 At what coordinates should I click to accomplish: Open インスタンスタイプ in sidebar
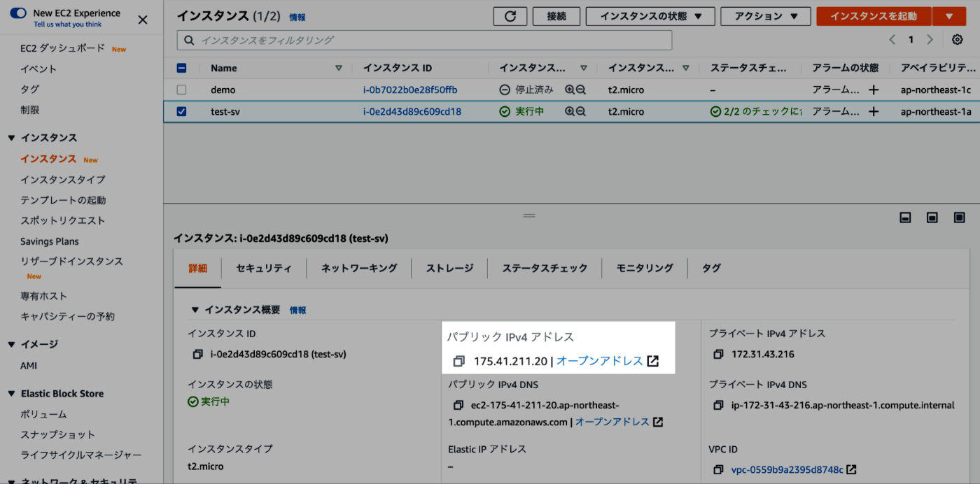[63, 179]
